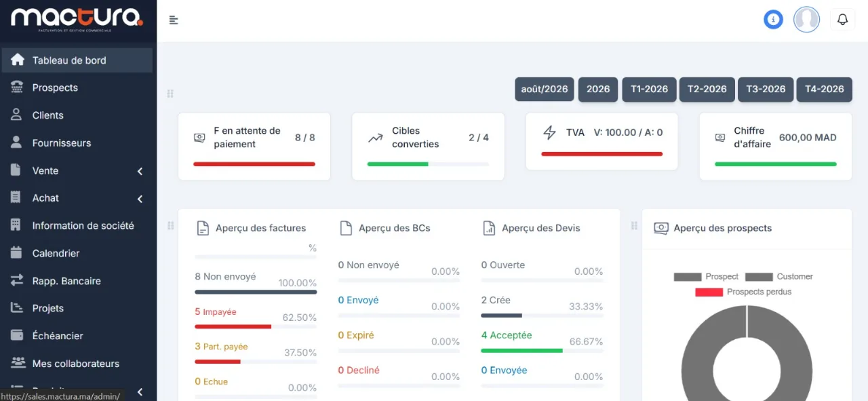Click the Rapp. Bancaire arrows icon
This screenshot has width=868, height=401.
point(17,281)
